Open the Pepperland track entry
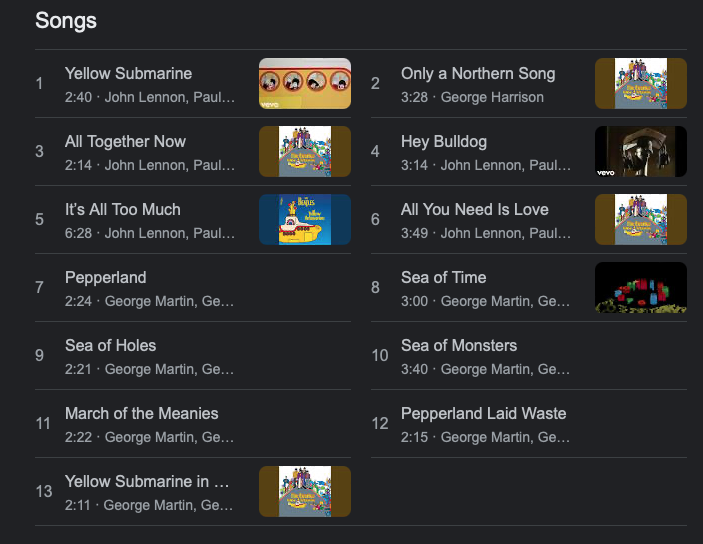 [193, 287]
